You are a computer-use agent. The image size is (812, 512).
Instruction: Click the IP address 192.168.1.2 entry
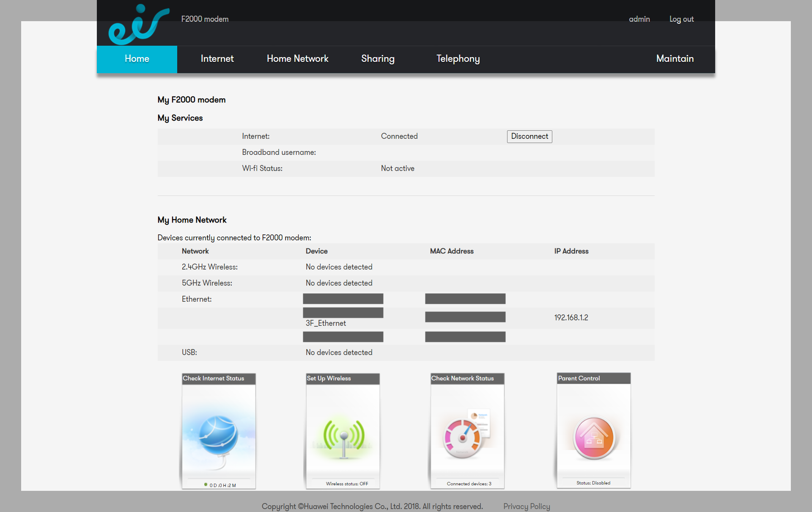pyautogui.click(x=571, y=317)
